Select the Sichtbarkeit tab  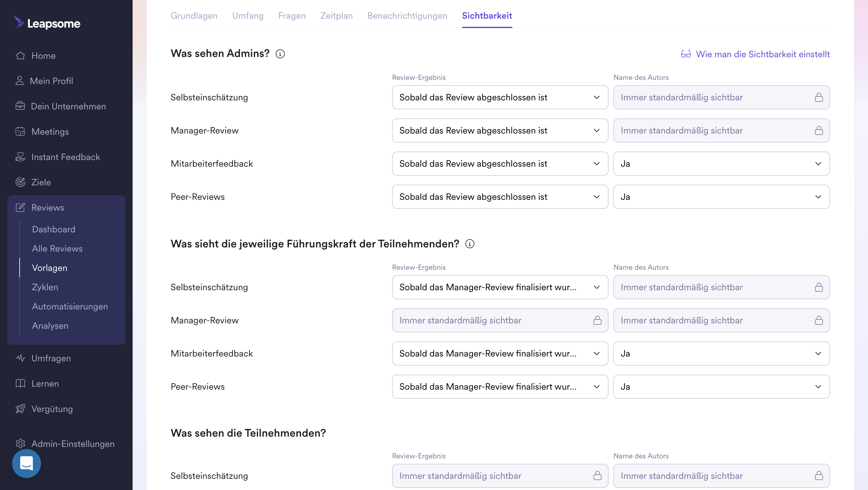click(487, 15)
